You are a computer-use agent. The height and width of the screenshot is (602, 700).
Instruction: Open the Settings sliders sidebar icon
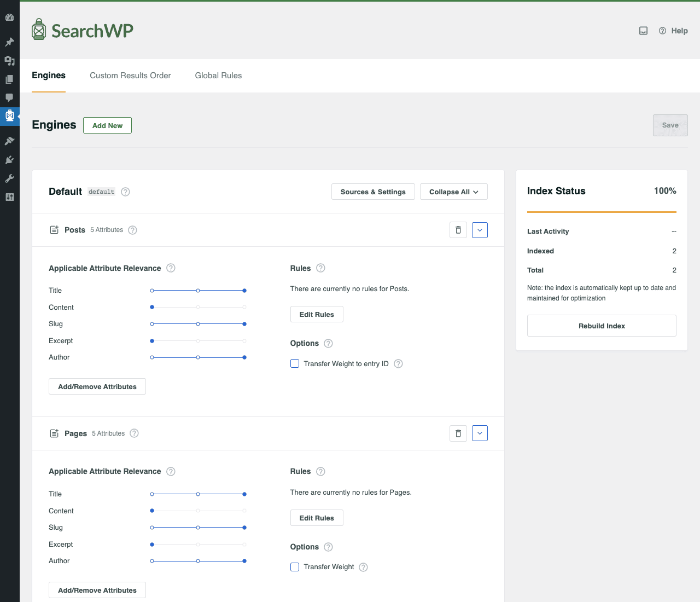pyautogui.click(x=9, y=197)
